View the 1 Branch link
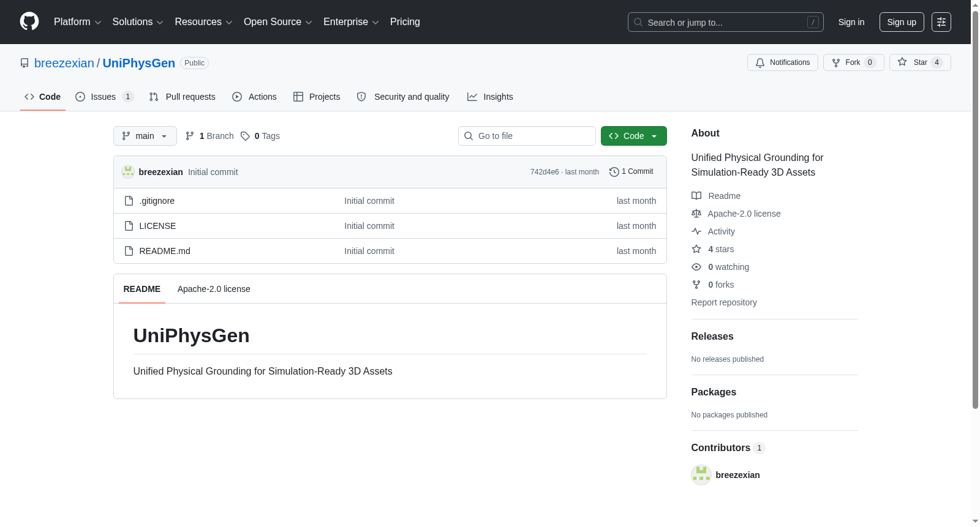980x527 pixels. [209, 136]
